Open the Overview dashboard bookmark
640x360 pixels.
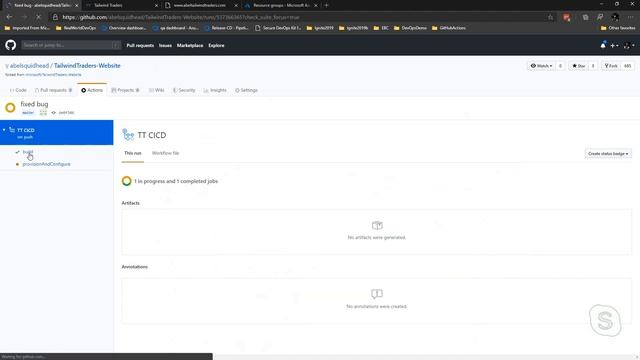[x=124, y=28]
